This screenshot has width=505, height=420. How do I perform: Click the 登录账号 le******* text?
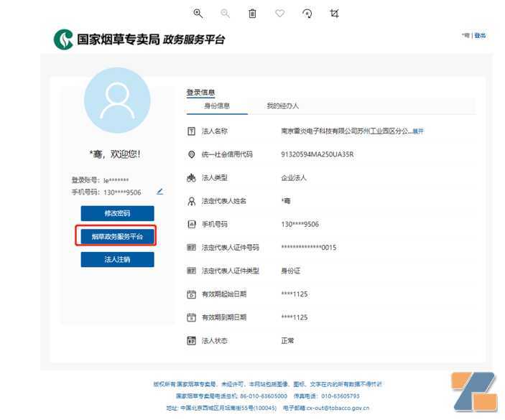point(100,180)
